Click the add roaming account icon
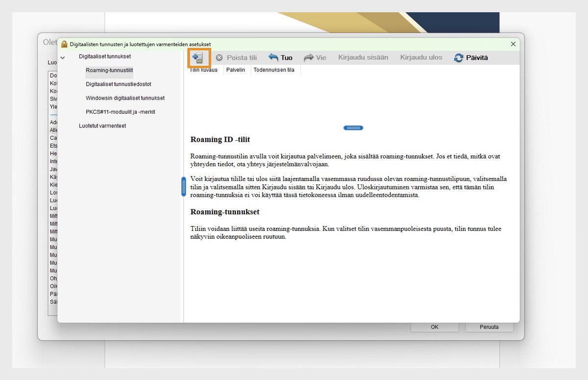 tap(198, 58)
